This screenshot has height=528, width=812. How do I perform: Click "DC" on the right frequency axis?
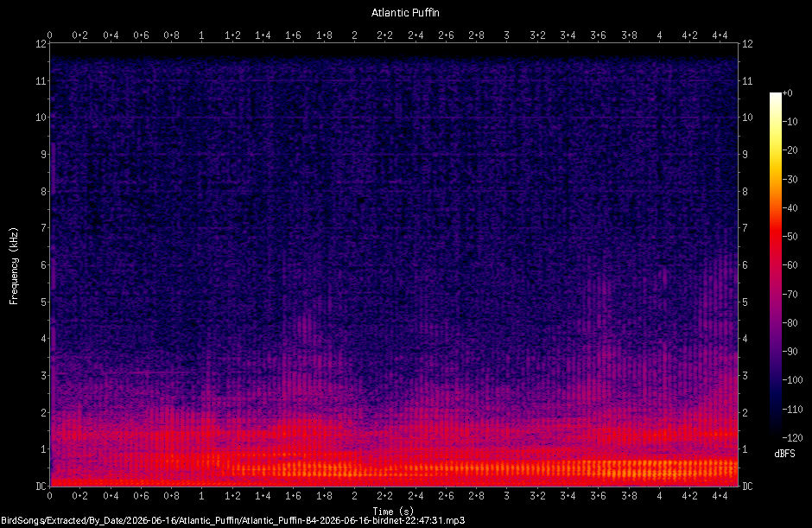point(748,486)
